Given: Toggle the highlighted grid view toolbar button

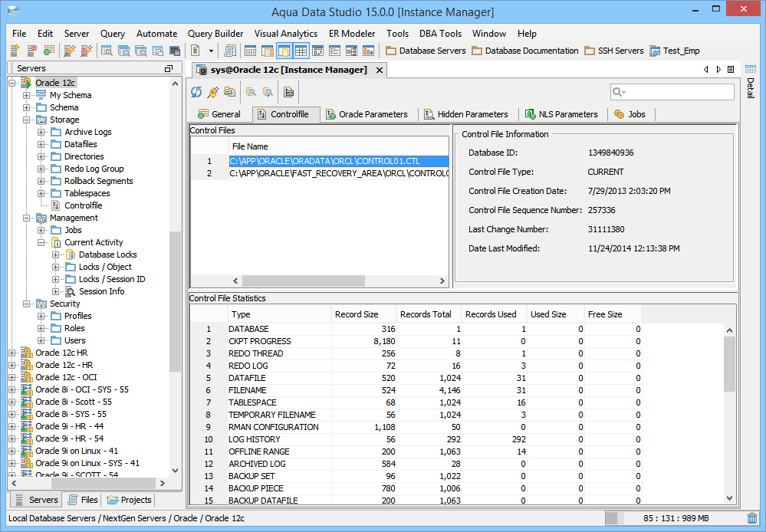Looking at the screenshot, I should (301, 51).
